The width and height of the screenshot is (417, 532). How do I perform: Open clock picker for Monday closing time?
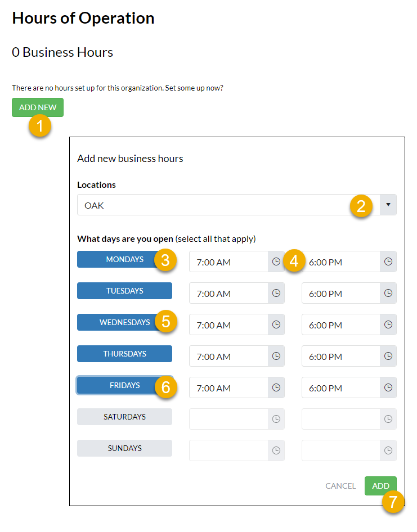coord(388,262)
